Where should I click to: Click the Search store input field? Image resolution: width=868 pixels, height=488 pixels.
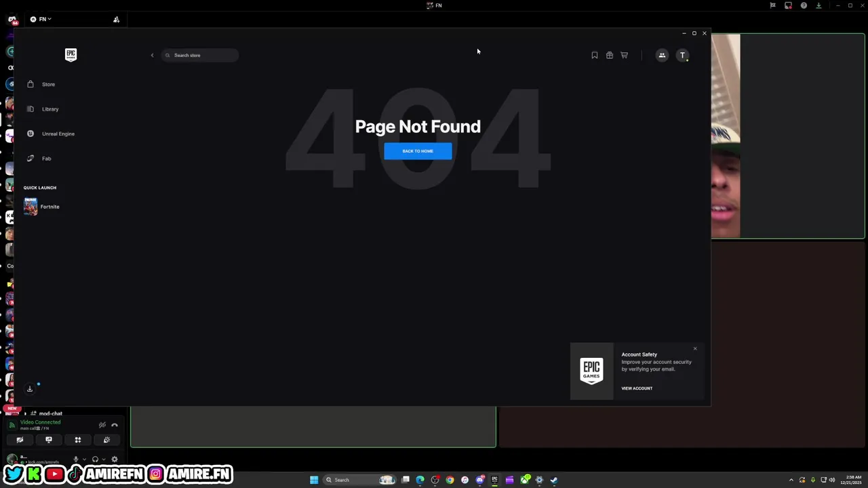coord(200,55)
